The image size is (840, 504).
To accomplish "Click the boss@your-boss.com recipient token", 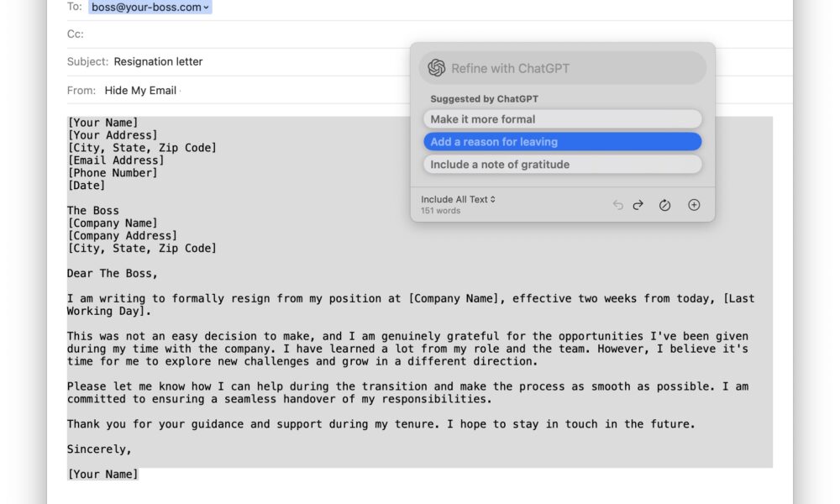I will tap(150, 7).
